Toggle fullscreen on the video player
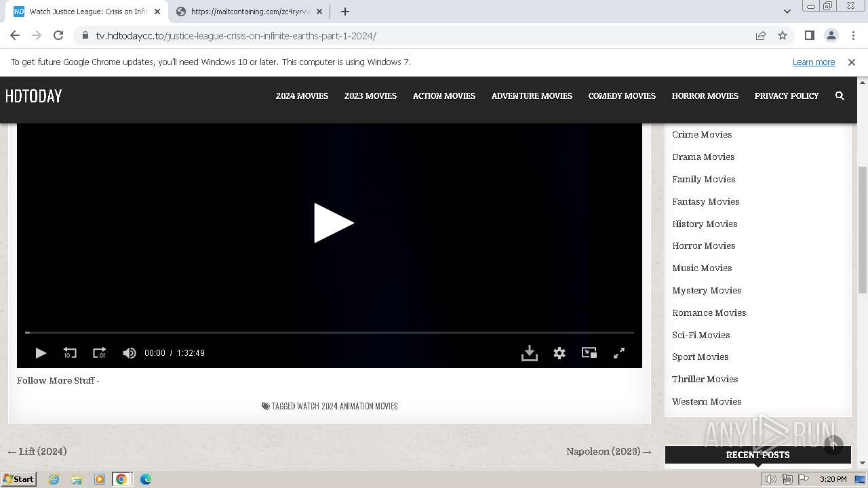Screen dimensions: 868x488 pyautogui.click(x=619, y=352)
